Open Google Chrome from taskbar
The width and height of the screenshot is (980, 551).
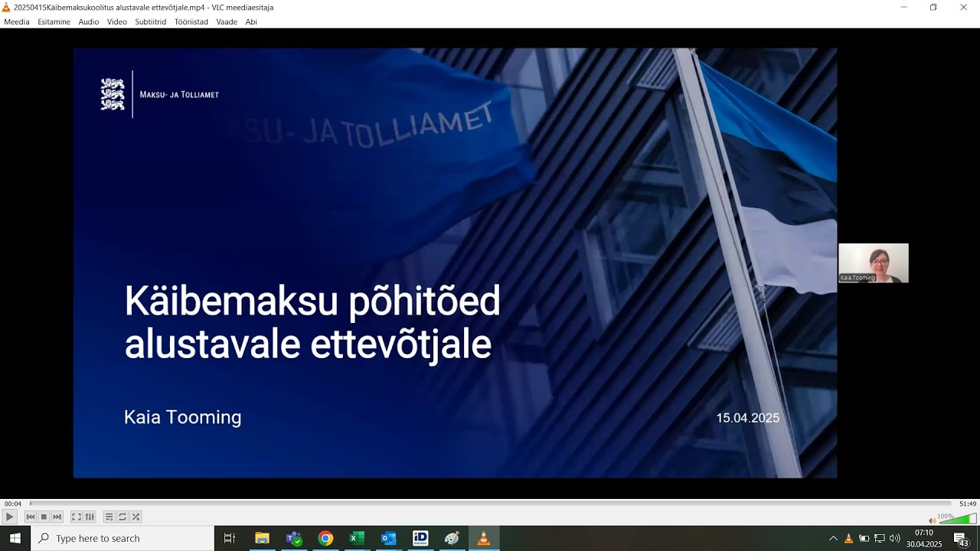pos(325,538)
